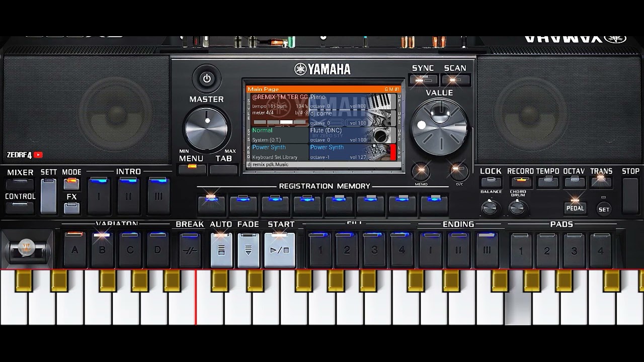Select Variation A button
This screenshot has height=362, width=644.
point(74,249)
